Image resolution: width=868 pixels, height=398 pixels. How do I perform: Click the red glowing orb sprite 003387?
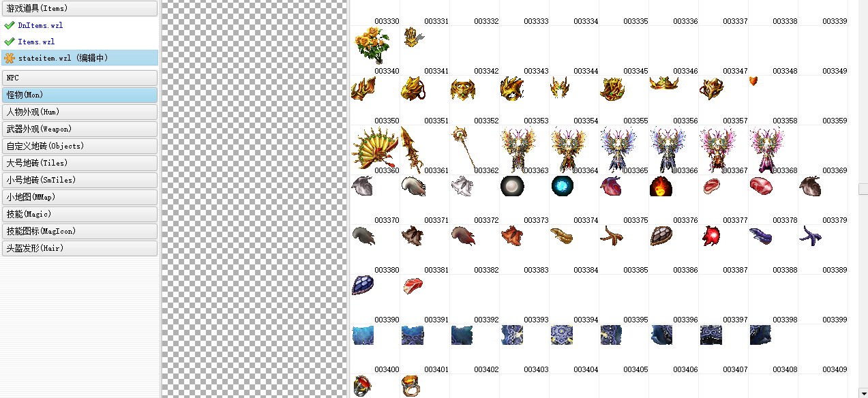coord(712,236)
